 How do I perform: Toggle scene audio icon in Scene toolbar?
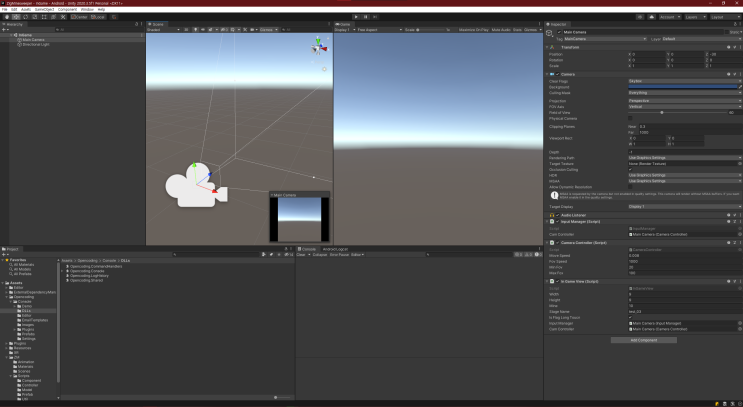203,29
